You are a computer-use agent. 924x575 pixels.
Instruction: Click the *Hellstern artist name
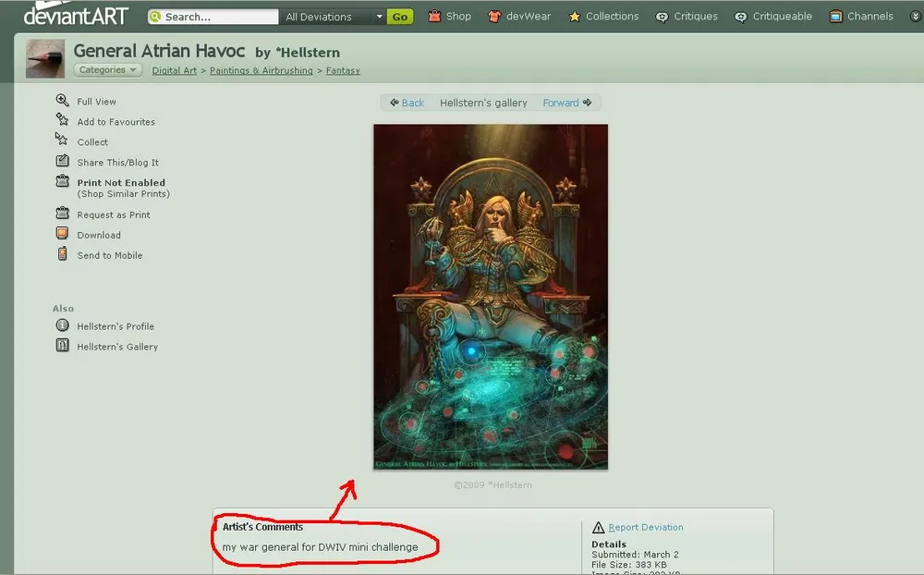[308, 53]
